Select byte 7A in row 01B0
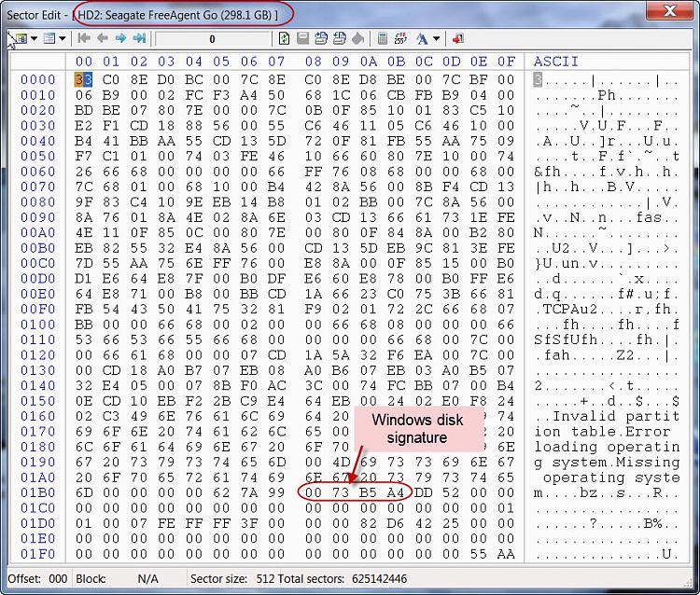This screenshot has width=700, height=595. [248, 492]
